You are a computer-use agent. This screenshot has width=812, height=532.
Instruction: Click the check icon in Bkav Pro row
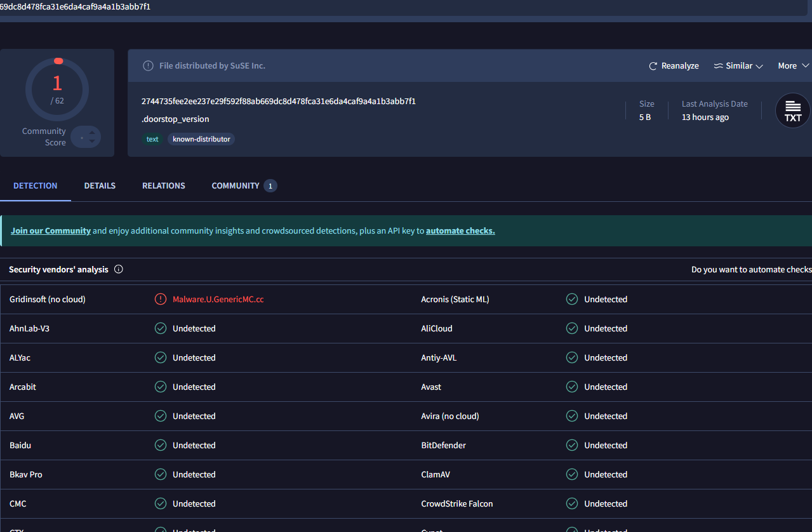(x=161, y=474)
